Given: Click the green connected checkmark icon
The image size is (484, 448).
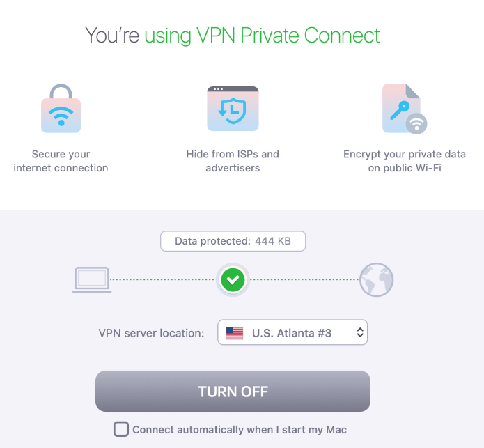Looking at the screenshot, I should click(233, 279).
